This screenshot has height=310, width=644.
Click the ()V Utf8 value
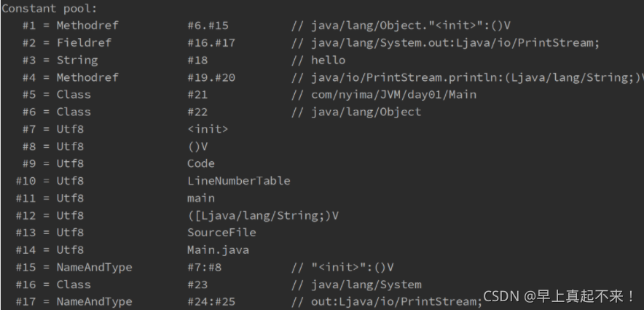(x=197, y=147)
